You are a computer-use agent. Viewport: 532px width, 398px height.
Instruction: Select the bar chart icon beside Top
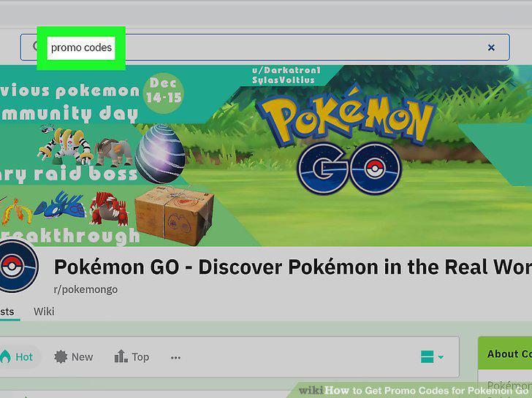coord(121,356)
